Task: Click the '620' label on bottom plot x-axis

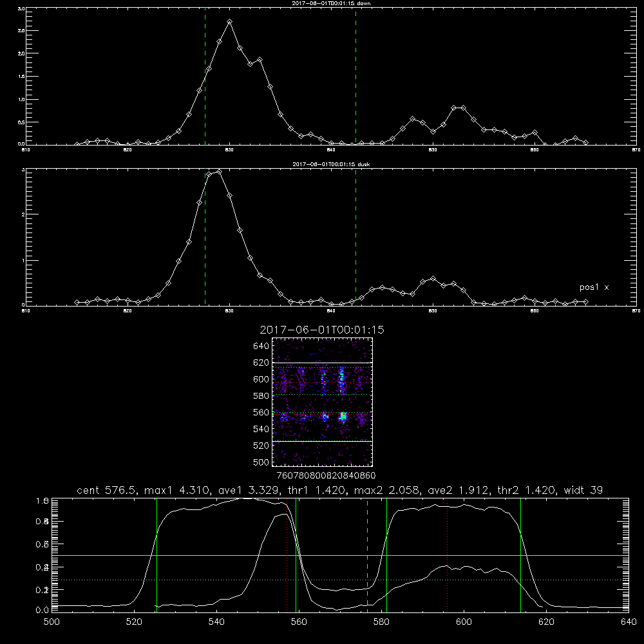Action: point(546,622)
